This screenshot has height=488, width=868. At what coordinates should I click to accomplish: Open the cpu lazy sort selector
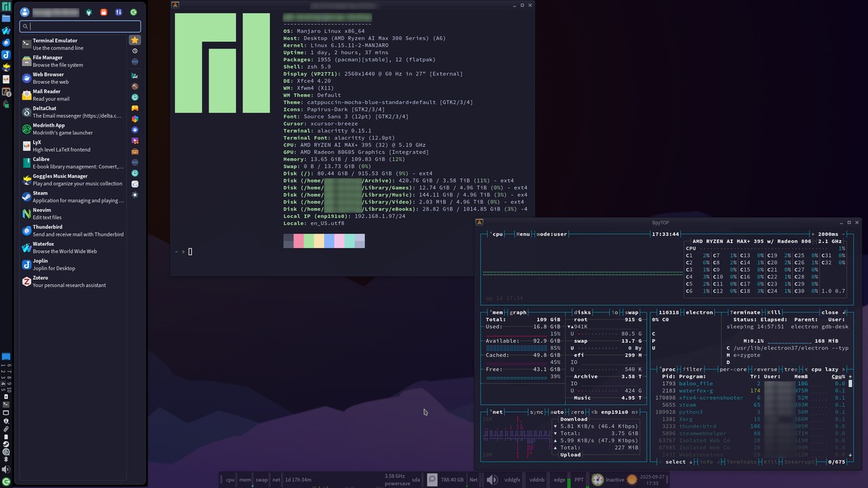(825, 369)
